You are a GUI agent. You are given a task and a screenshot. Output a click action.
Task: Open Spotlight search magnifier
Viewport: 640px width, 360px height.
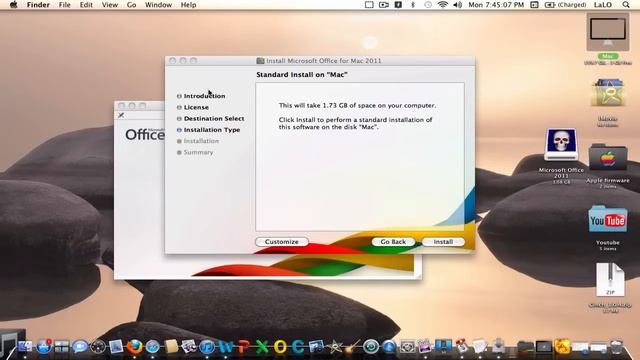(626, 5)
